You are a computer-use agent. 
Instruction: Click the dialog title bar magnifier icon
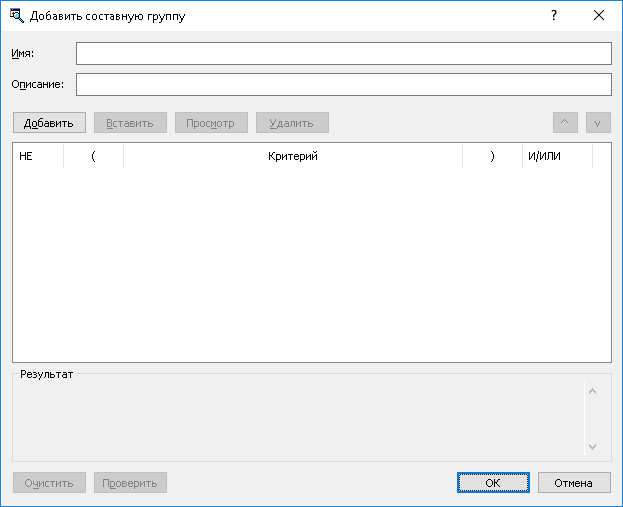coord(16,16)
